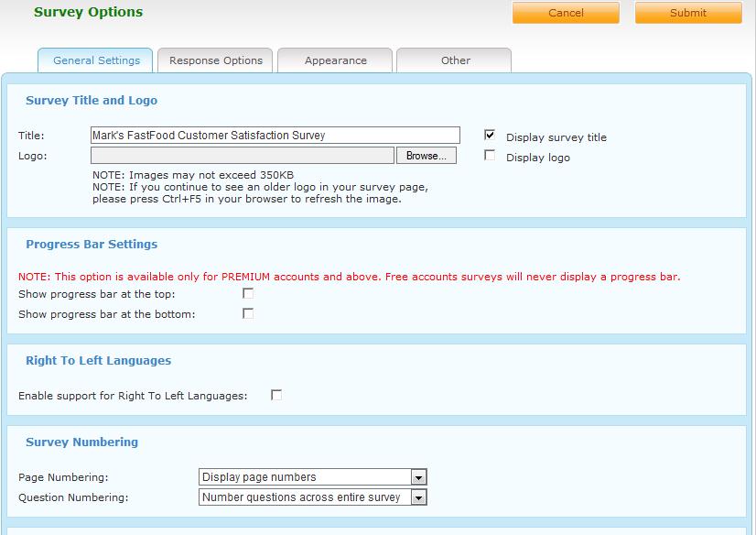The image size is (756, 535).
Task: Switch to the Appearance tab
Action: tap(335, 60)
